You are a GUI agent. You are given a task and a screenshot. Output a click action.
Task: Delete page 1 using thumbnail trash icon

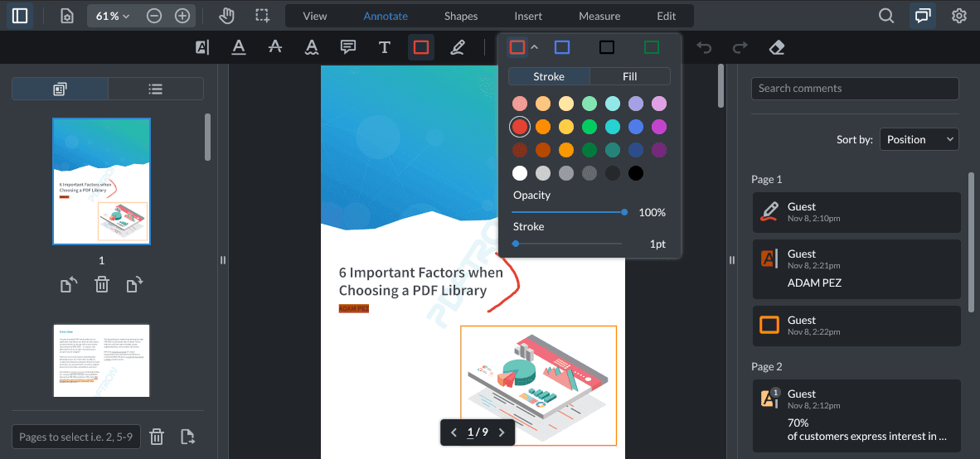(x=101, y=285)
